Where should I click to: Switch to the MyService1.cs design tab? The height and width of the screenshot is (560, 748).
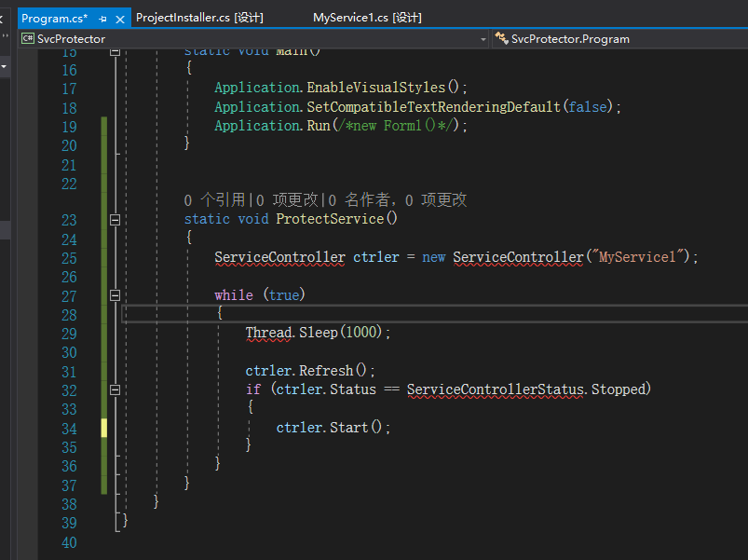[367, 18]
